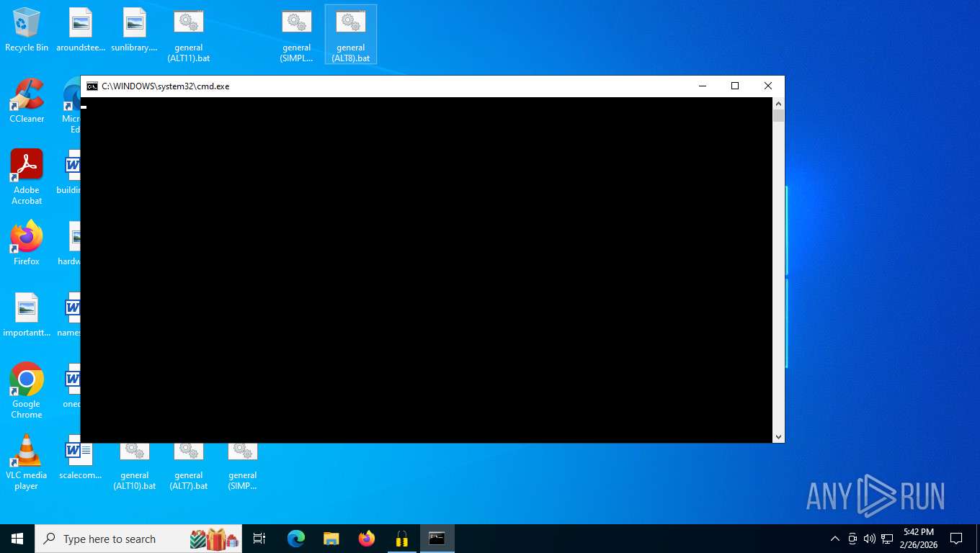Launch Microsoft Edge from the taskbar
This screenshot has width=980, height=553.
(296, 539)
